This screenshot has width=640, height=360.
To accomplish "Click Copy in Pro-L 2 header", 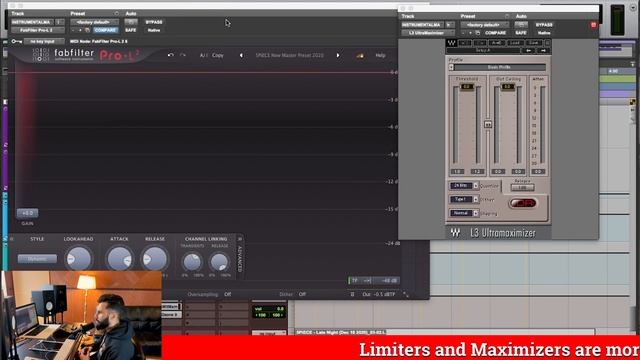I will pos(218,55).
